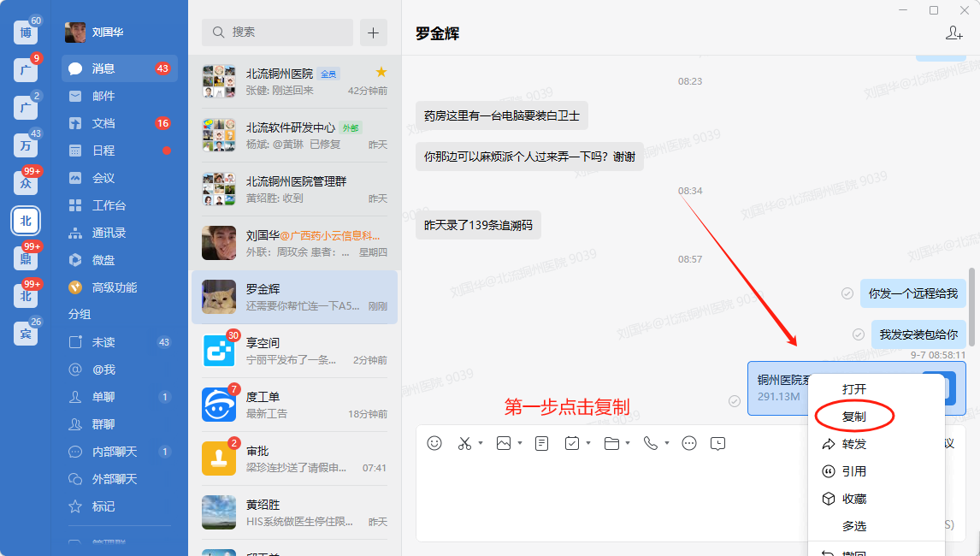Choose 引用 in the context menu
980x556 pixels.
(x=876, y=471)
